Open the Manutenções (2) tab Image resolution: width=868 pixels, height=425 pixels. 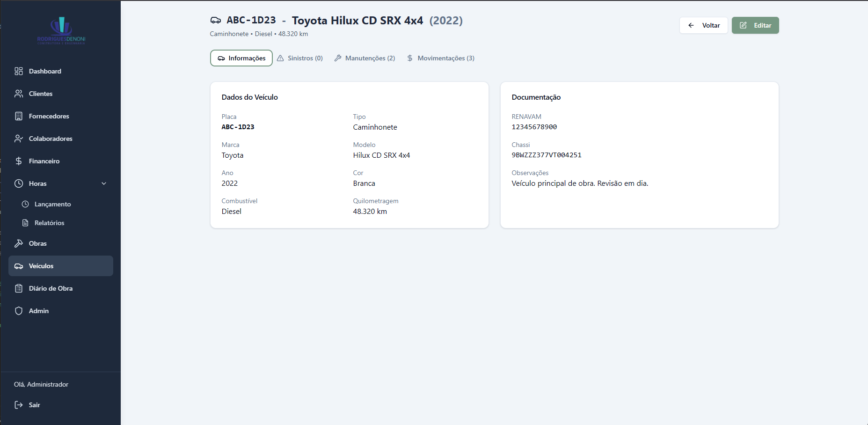pos(365,58)
